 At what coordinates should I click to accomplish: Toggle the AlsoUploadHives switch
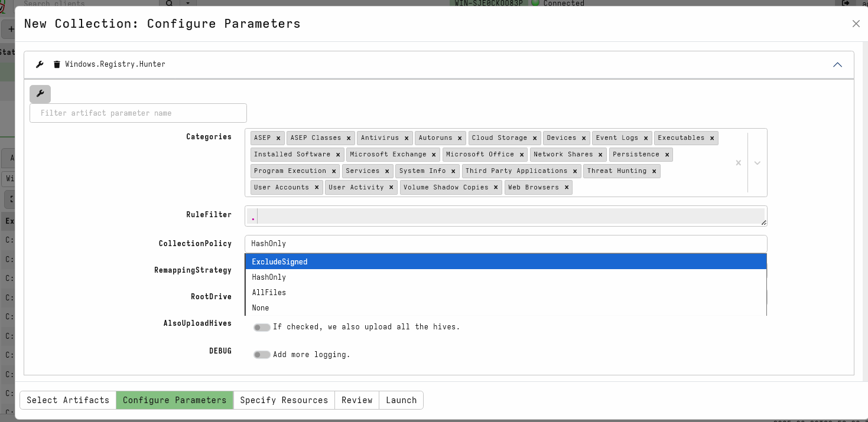[262, 328]
